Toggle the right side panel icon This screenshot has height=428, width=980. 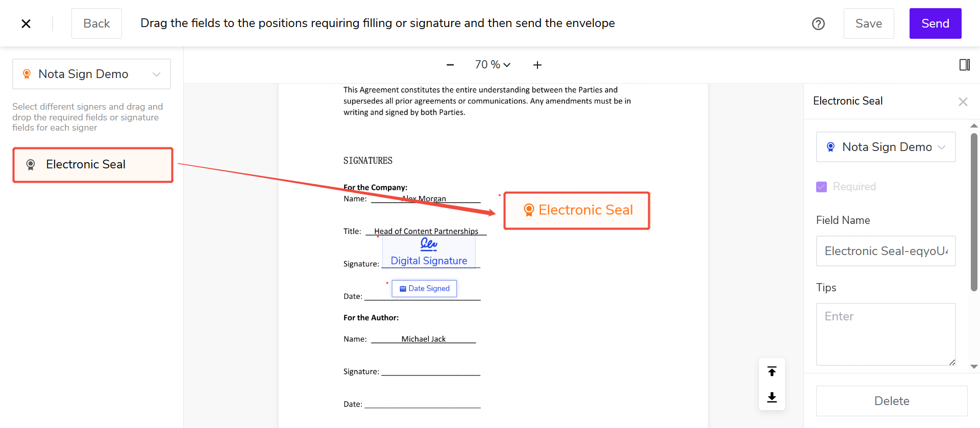click(964, 65)
